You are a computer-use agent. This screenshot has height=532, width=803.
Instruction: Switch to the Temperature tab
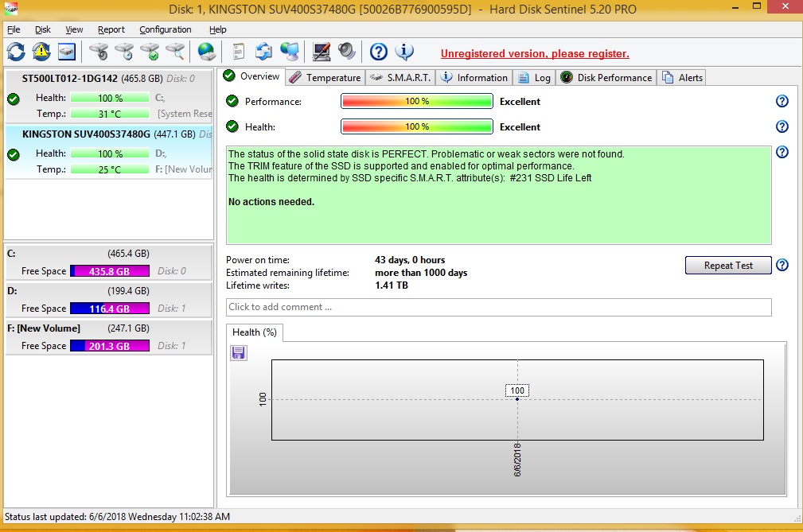click(325, 77)
